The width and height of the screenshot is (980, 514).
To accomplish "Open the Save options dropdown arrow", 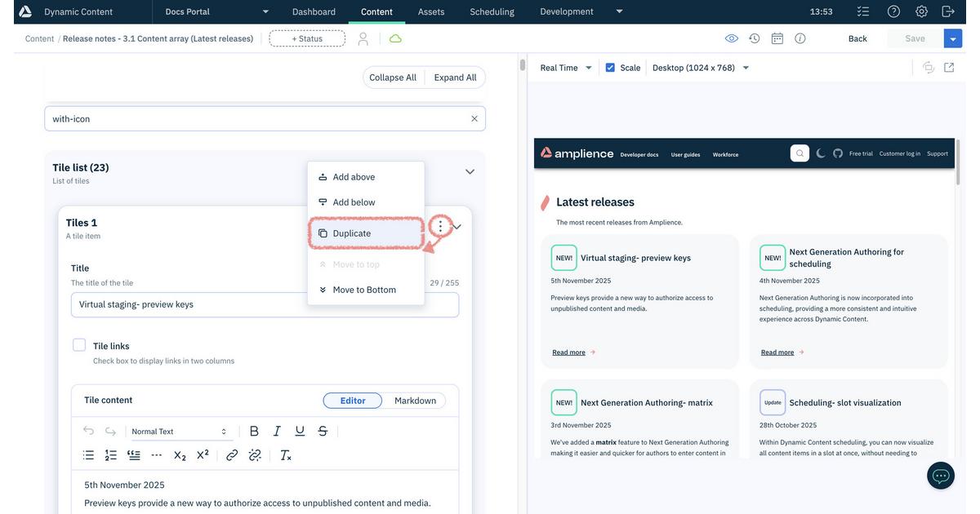I will tap(952, 38).
